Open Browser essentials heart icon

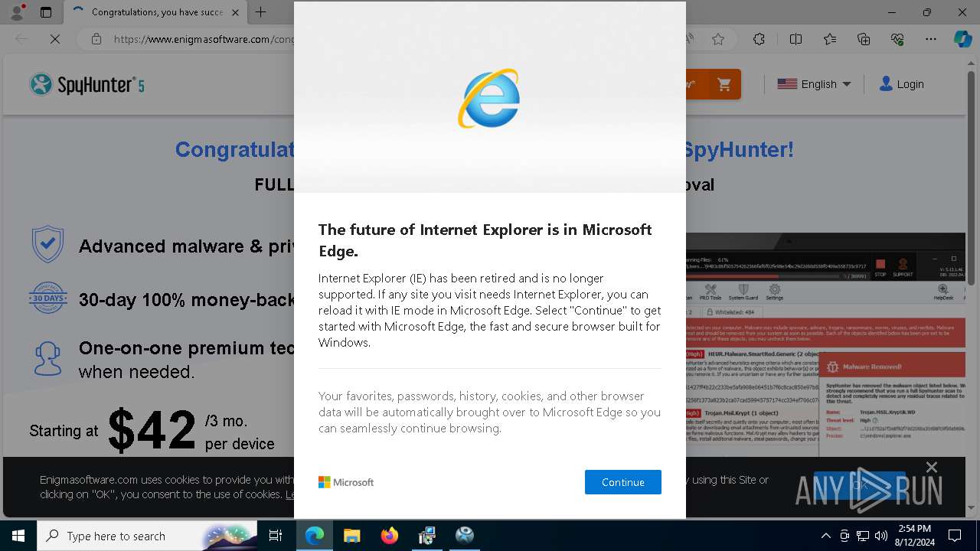pos(897,39)
